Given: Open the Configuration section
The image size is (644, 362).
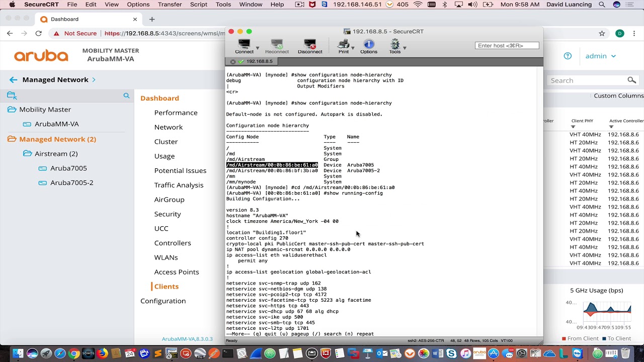Looking at the screenshot, I should pyautogui.click(x=163, y=301).
